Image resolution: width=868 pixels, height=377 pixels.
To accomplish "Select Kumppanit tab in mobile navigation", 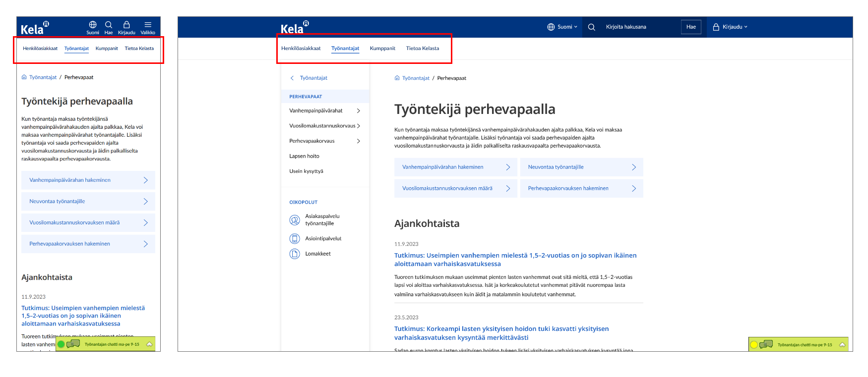I will pos(107,49).
